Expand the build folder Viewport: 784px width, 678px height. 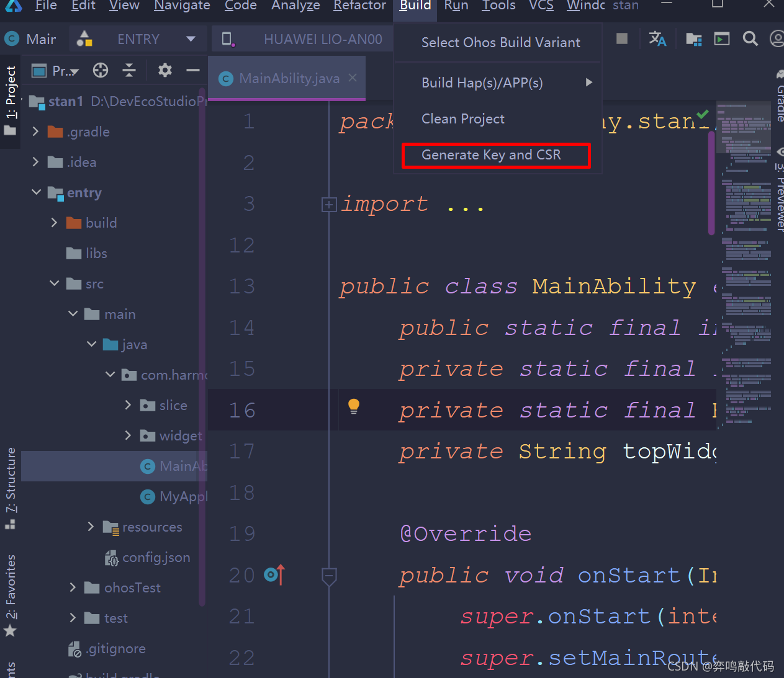tap(54, 223)
